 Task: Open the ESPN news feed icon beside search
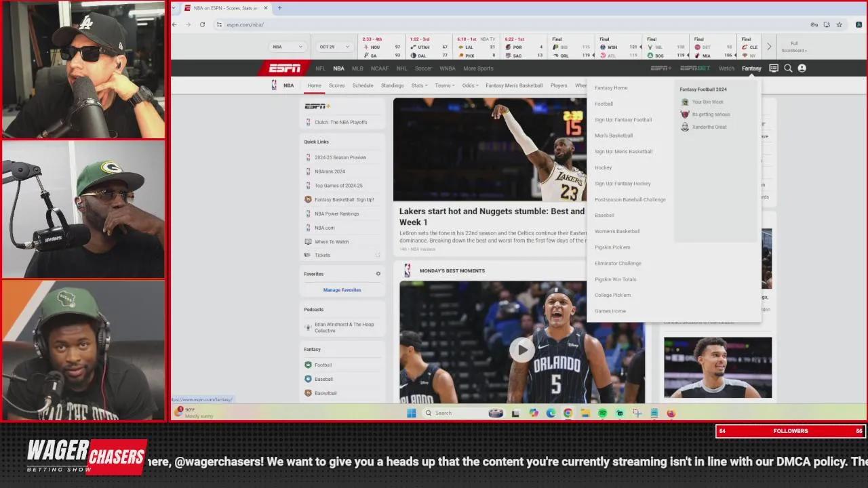(x=774, y=68)
